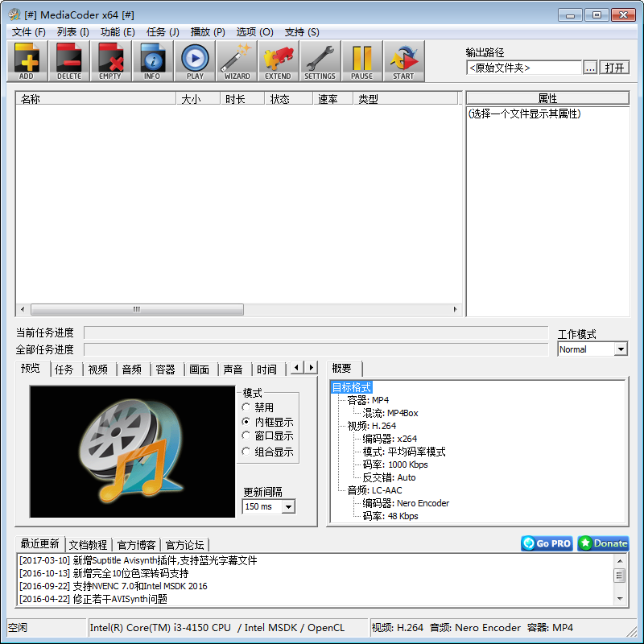Launch the WIZARD from the toolbar
644x644 pixels.
(236, 60)
